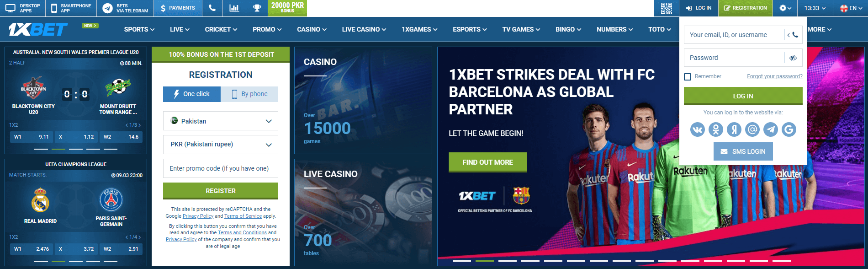Click the phone callback icon in top bar
This screenshot has height=269, width=868.
pyautogui.click(x=212, y=8)
